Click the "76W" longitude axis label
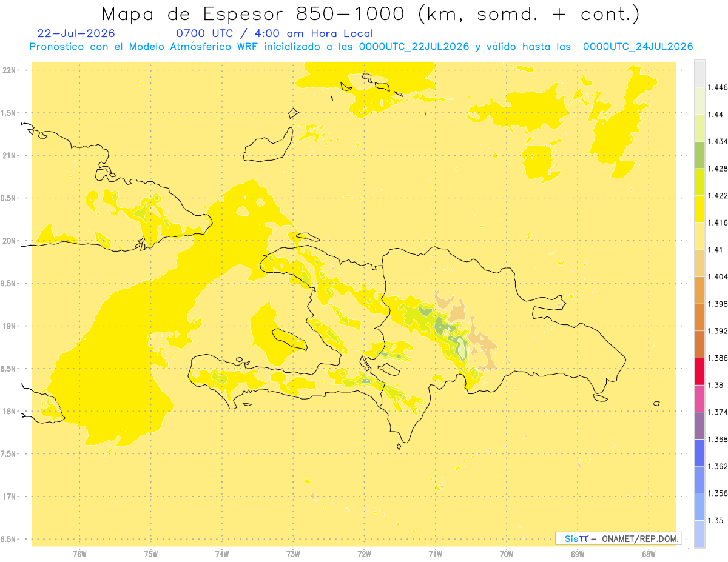The height and width of the screenshot is (562, 728). coord(79,554)
